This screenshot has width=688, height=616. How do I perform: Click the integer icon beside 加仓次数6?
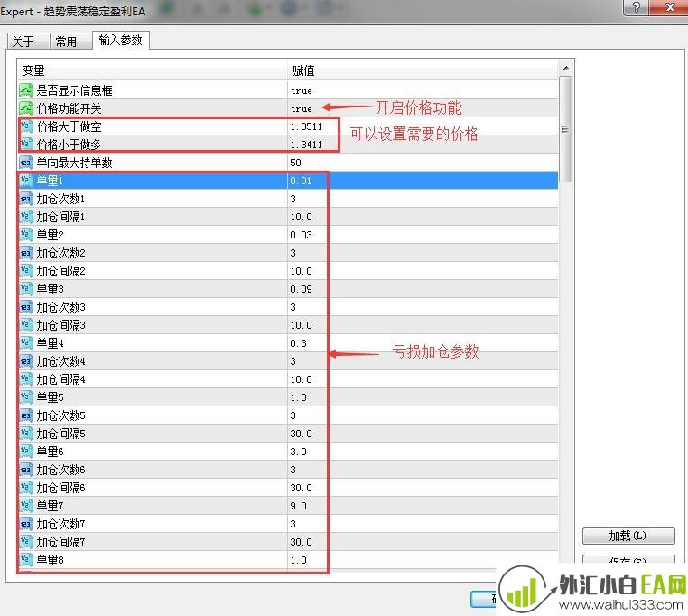(x=26, y=470)
